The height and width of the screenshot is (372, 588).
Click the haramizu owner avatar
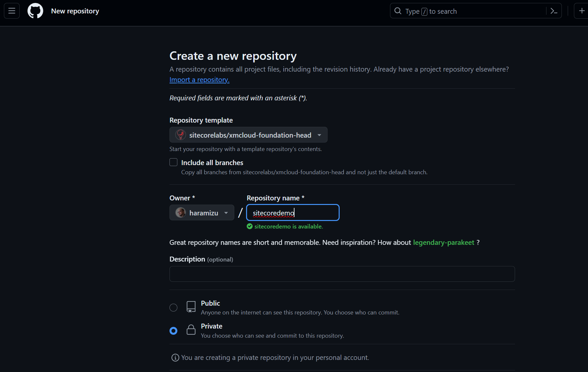pos(181,213)
